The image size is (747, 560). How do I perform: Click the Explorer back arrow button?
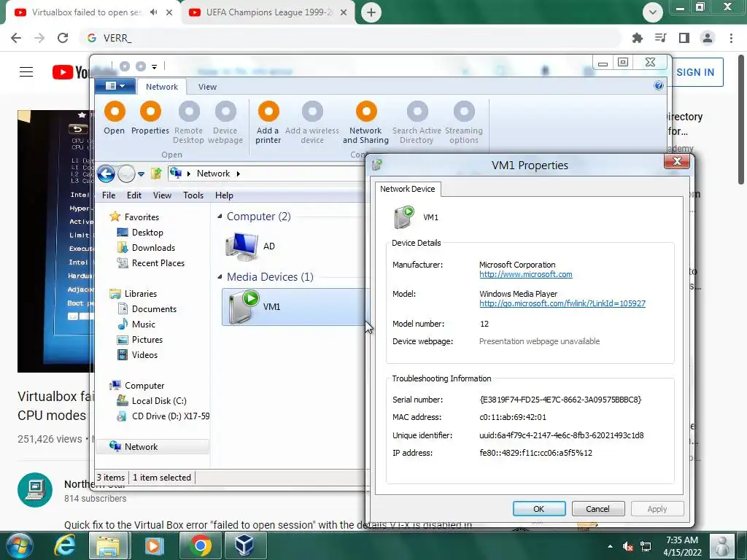(107, 174)
